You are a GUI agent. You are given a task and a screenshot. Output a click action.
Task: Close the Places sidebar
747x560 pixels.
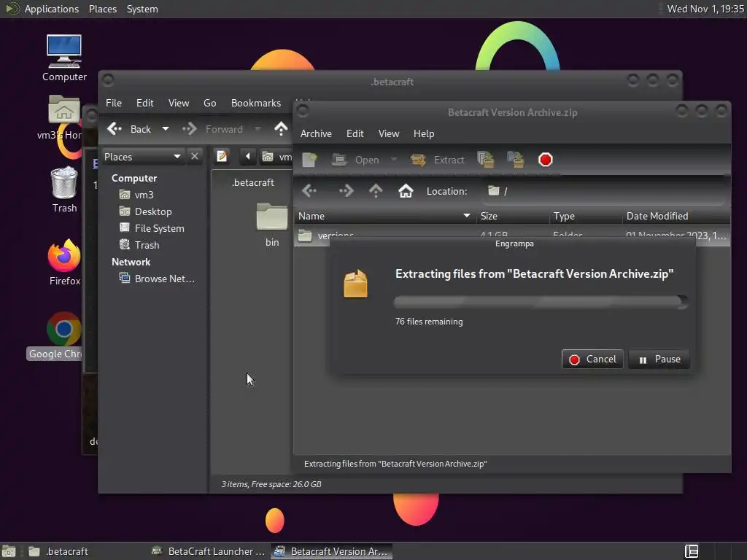[x=194, y=156]
